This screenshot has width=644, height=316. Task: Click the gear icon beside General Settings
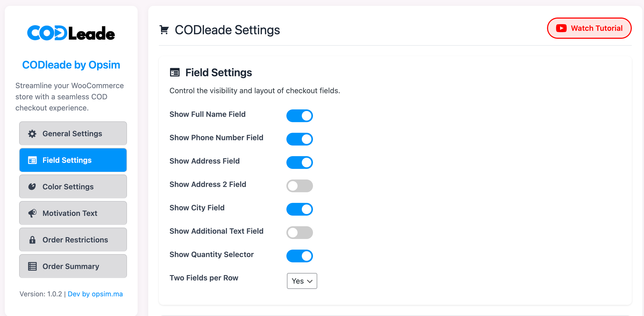pos(32,134)
